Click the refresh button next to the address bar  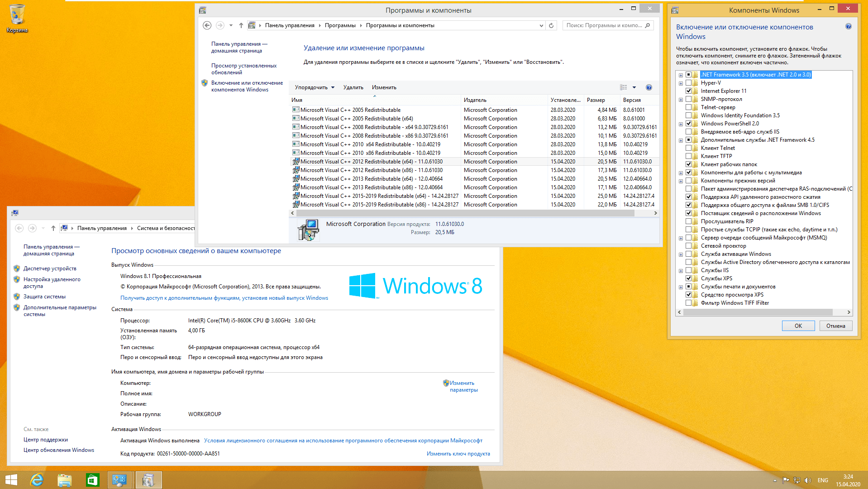tap(551, 25)
